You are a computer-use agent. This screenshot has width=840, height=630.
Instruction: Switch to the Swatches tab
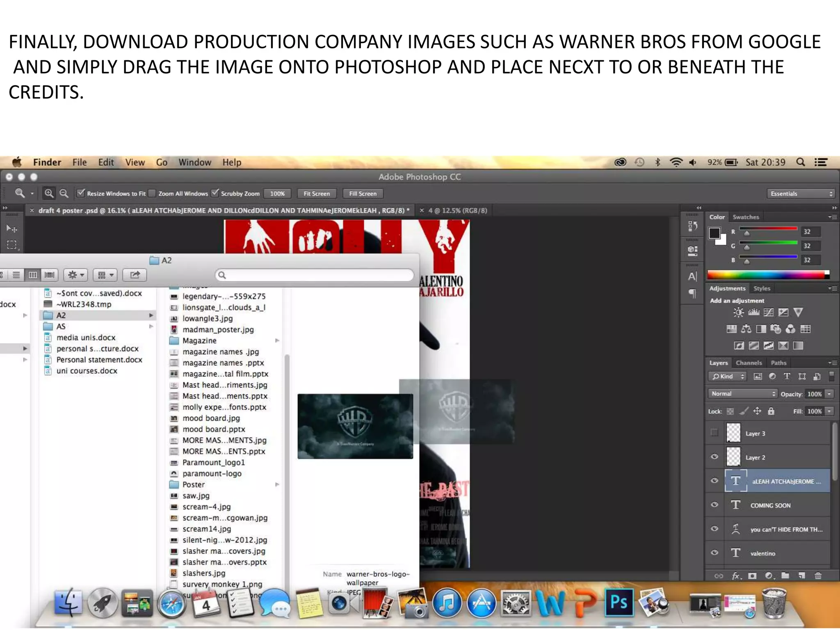(x=746, y=217)
